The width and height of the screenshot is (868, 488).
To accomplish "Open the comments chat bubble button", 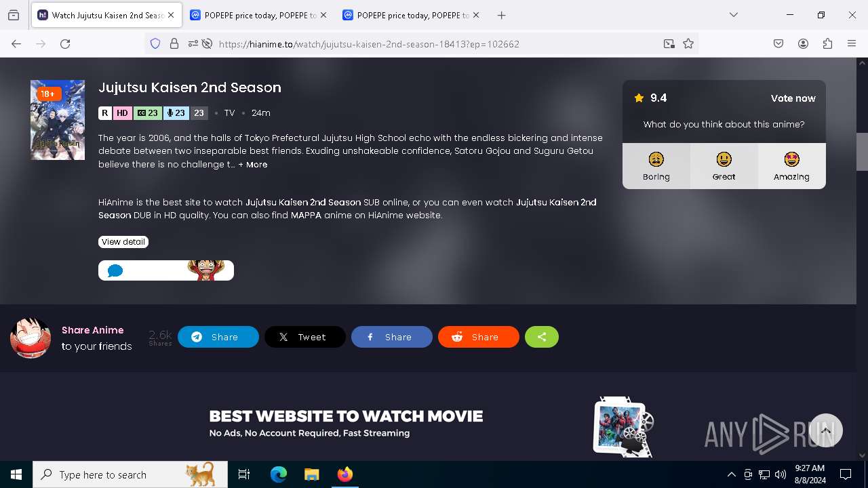I will [x=166, y=270].
